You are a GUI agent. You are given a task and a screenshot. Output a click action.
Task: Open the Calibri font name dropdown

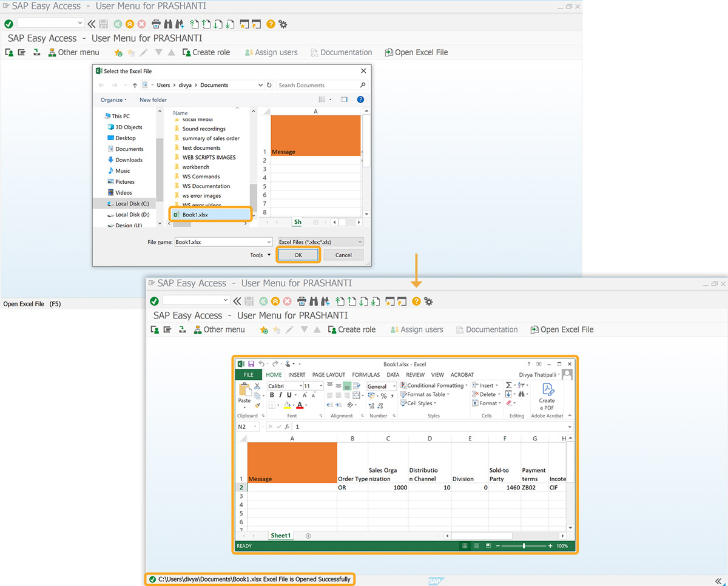point(300,386)
